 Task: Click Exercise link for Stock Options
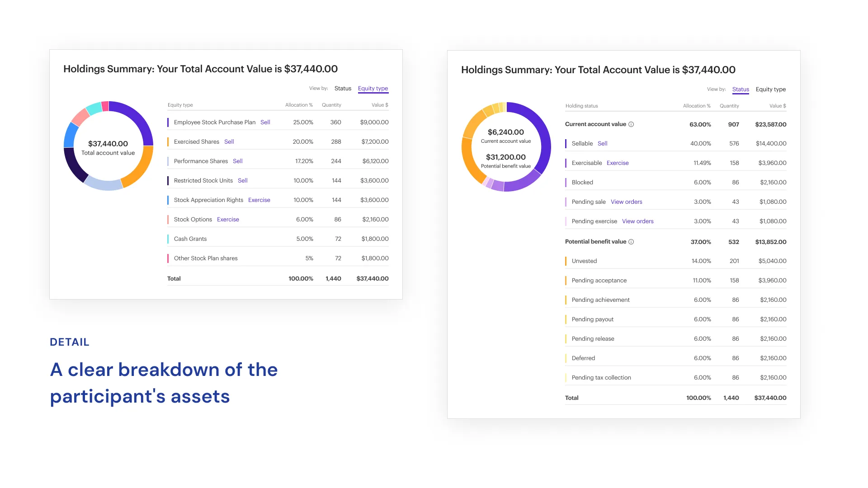(x=228, y=220)
